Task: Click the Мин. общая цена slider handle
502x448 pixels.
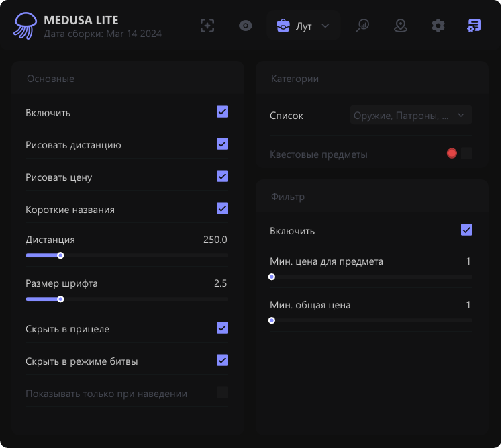Action: [272, 320]
